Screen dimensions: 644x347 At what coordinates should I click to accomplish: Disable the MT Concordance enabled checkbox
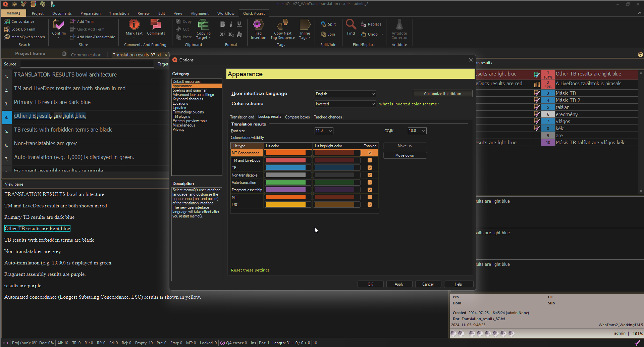click(x=370, y=153)
